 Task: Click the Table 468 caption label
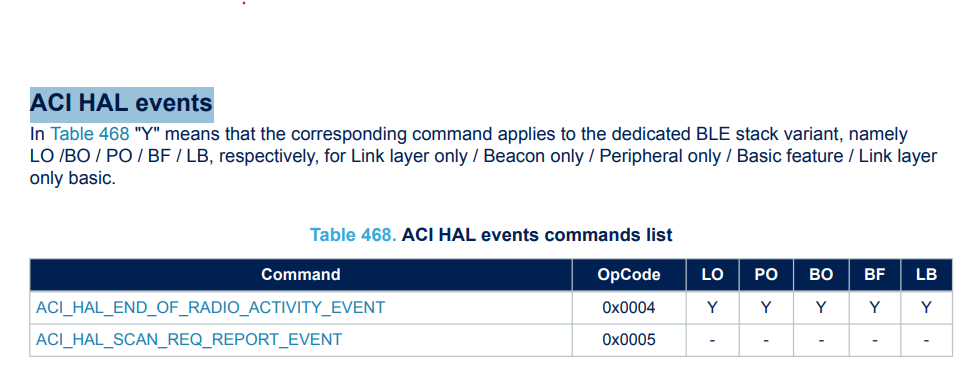[353, 235]
